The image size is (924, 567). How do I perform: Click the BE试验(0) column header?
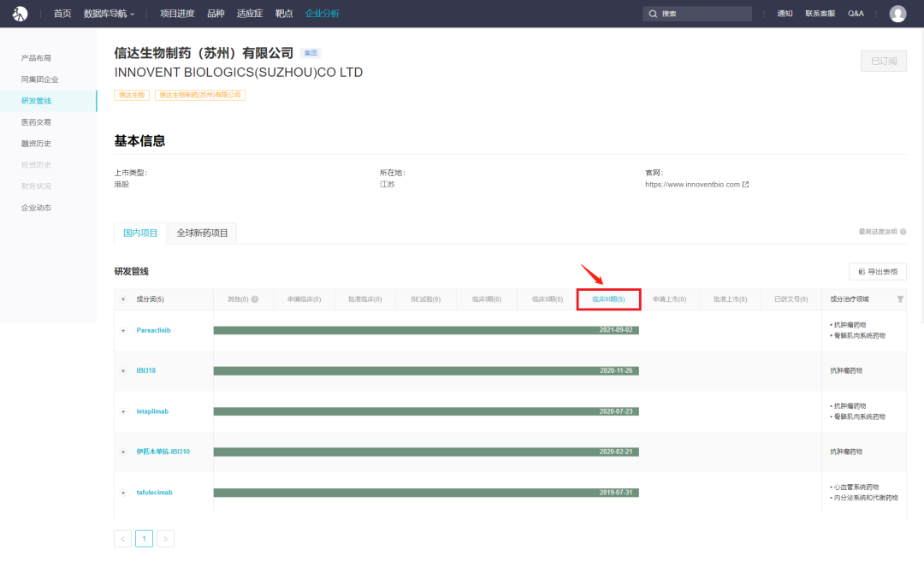tap(425, 299)
